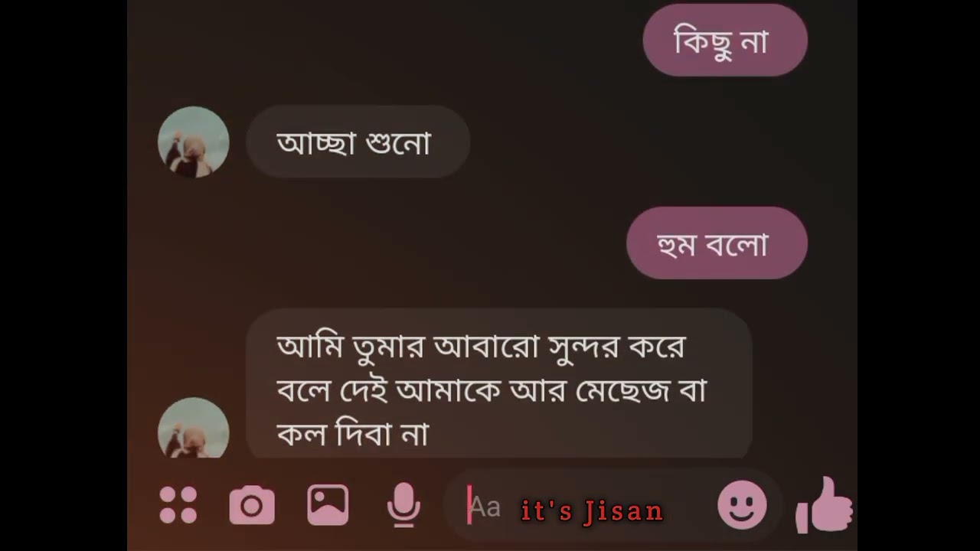
Task: Tap the word শুনো in received bubble
Action: coord(398,143)
